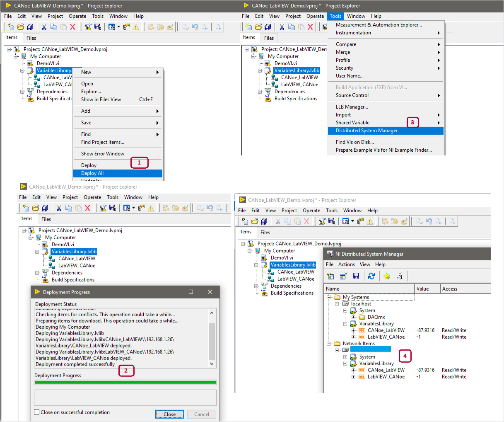Open Actions menu in Distributed System Manager
This screenshot has width=504, height=422.
click(x=346, y=264)
